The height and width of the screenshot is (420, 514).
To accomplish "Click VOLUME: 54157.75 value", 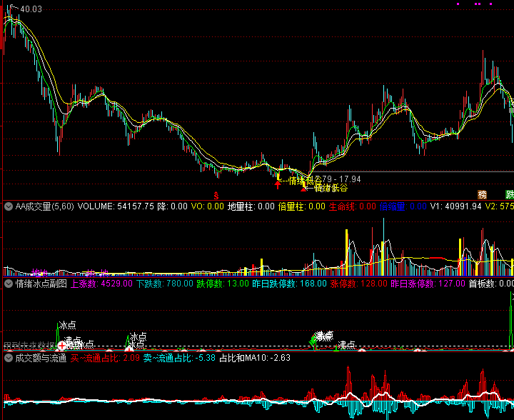I will (116, 206).
